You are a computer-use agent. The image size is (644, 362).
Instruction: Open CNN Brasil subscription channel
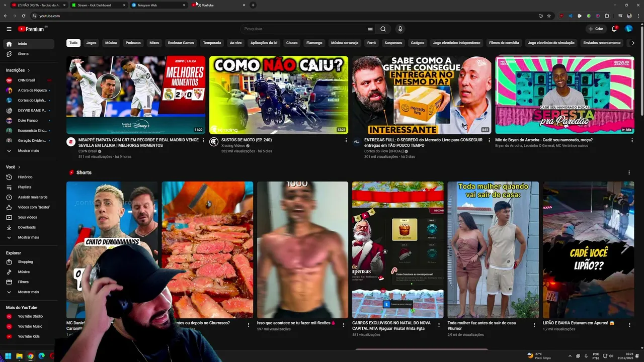30,80
